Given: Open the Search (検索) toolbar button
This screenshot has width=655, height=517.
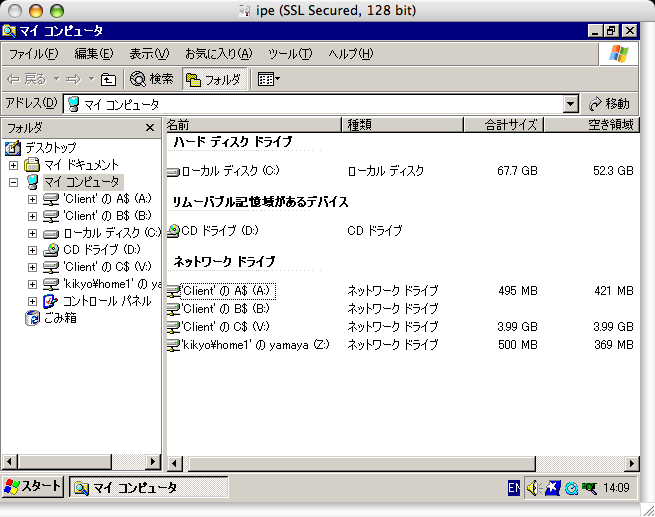Looking at the screenshot, I should pos(151,79).
